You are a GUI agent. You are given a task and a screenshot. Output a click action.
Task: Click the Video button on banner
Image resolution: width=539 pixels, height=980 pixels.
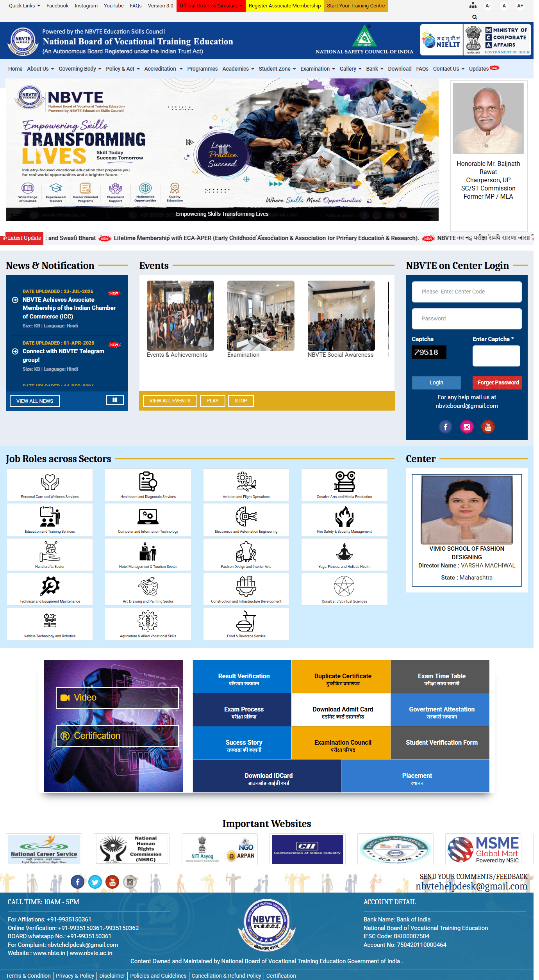coord(117,697)
